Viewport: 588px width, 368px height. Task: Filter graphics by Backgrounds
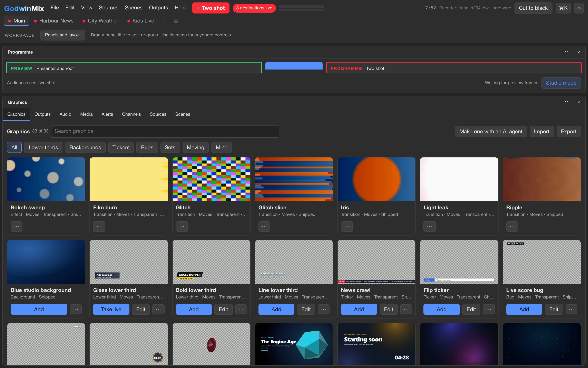point(85,147)
